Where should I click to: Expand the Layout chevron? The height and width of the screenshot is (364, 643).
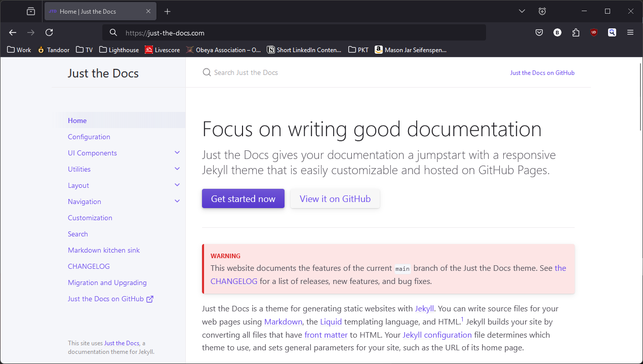pos(177,185)
